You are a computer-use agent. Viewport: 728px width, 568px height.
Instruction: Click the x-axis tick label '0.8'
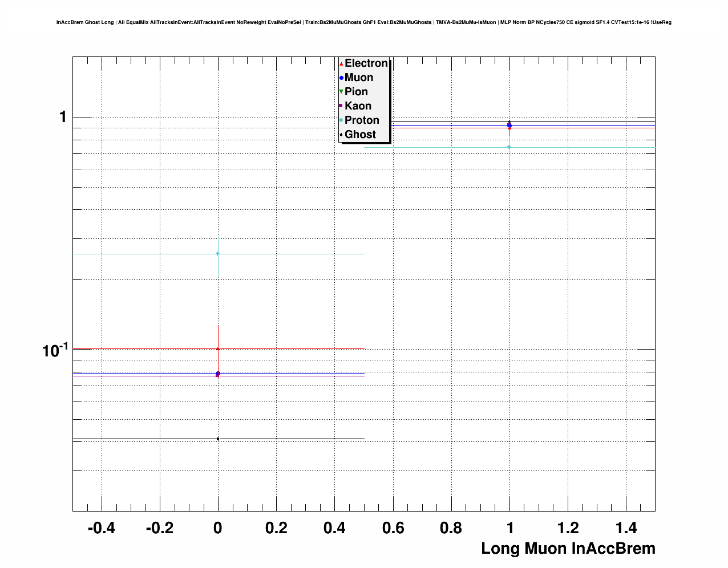pos(451,528)
